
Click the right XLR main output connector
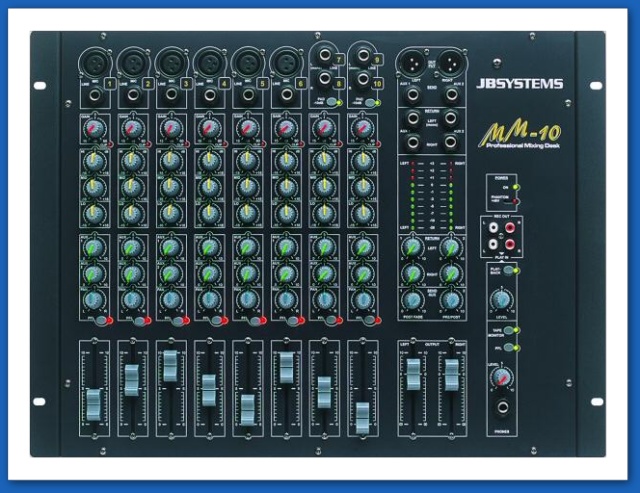click(x=451, y=62)
